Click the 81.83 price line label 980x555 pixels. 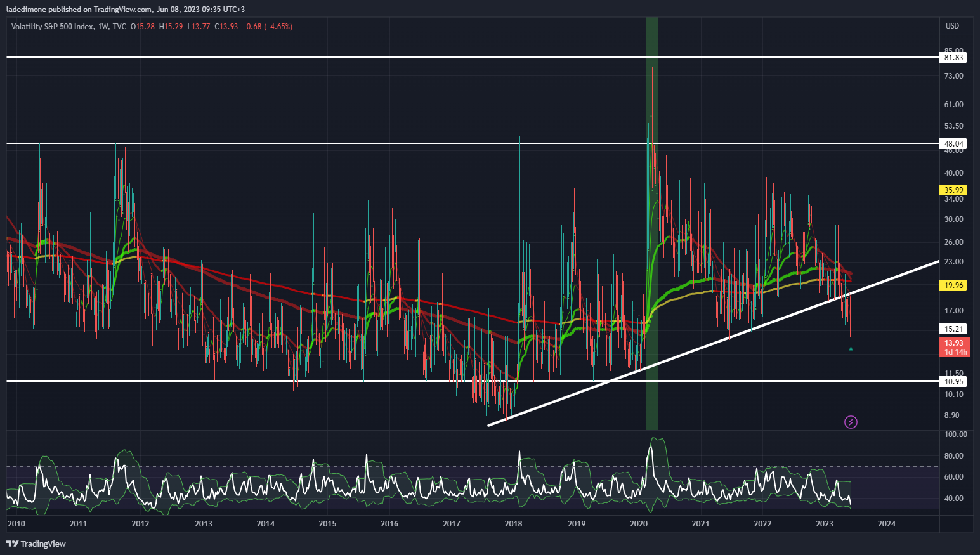coord(953,57)
